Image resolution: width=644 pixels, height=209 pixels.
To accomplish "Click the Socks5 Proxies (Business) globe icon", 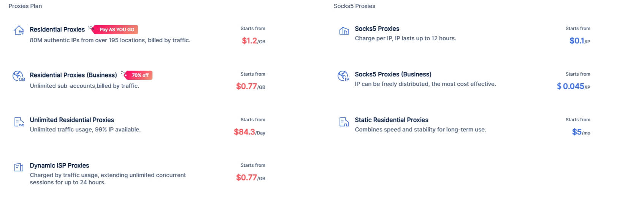I will point(343,76).
